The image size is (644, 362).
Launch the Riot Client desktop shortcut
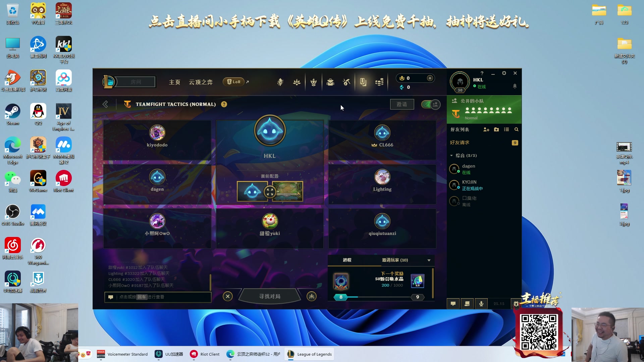[x=63, y=181]
